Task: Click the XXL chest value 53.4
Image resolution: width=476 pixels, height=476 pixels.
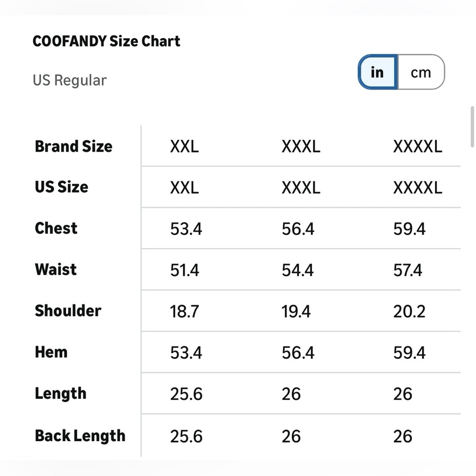Action: (186, 229)
